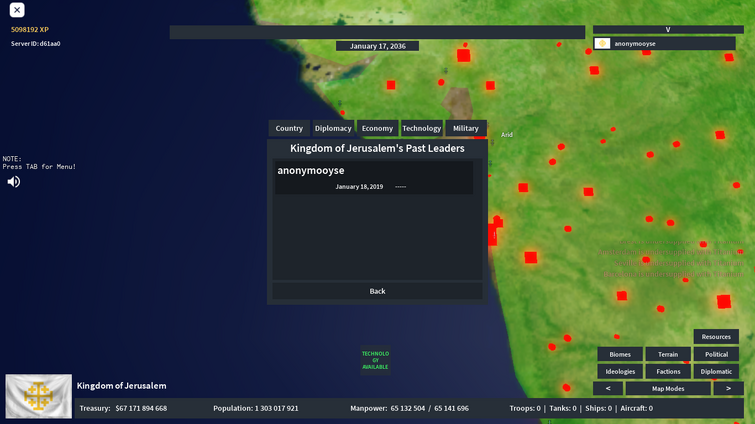Go to next map modes page
The width and height of the screenshot is (755, 424).
click(x=729, y=388)
